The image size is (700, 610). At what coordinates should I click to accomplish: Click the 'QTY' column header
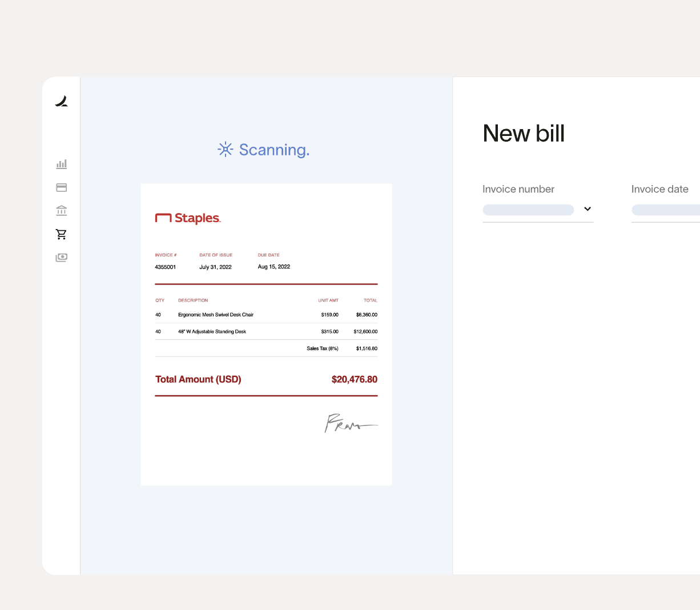click(x=160, y=300)
